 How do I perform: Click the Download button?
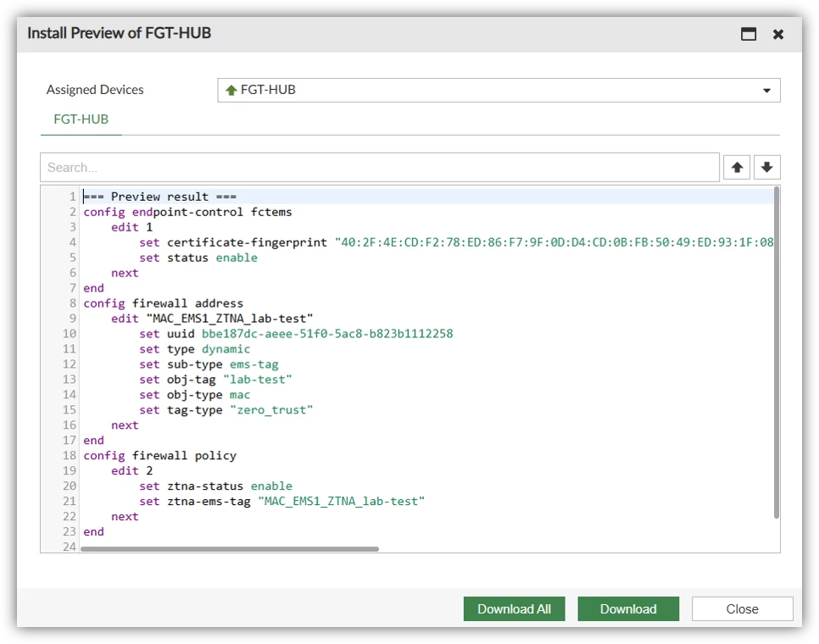pyautogui.click(x=628, y=609)
